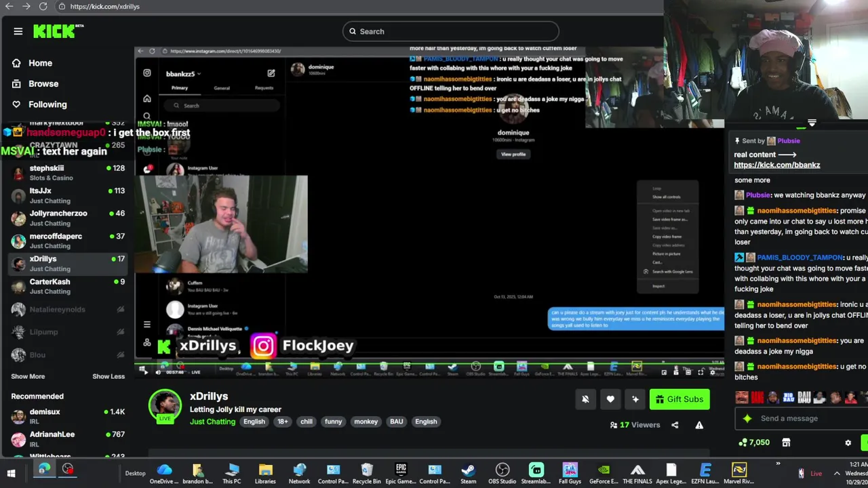Viewport: 868px width, 488px height.
Task: Click the BAU tag
Action: click(x=397, y=422)
